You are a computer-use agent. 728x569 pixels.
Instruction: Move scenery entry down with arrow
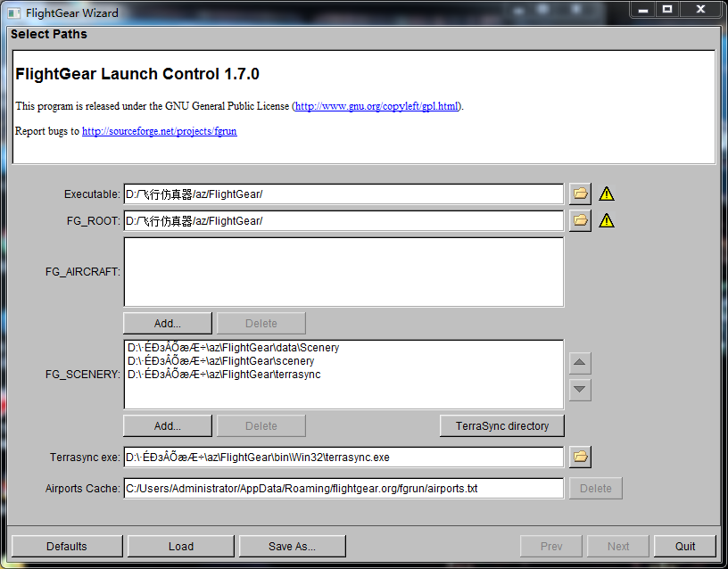point(580,390)
